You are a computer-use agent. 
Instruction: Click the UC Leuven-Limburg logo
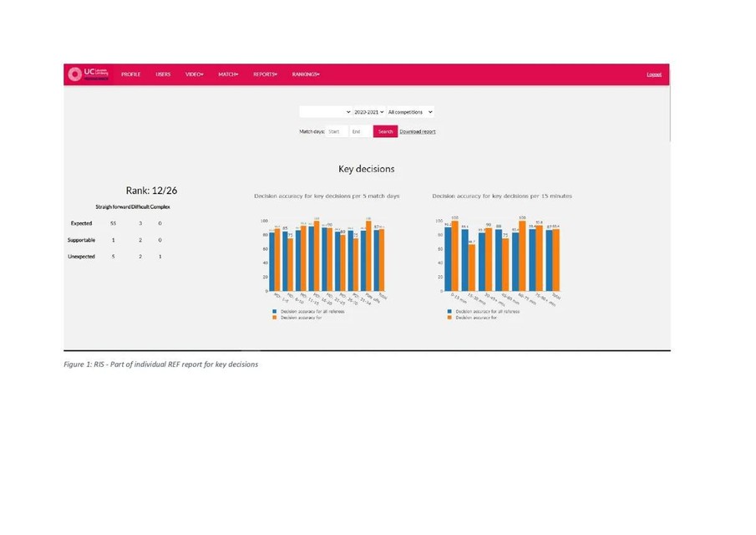[89, 74]
